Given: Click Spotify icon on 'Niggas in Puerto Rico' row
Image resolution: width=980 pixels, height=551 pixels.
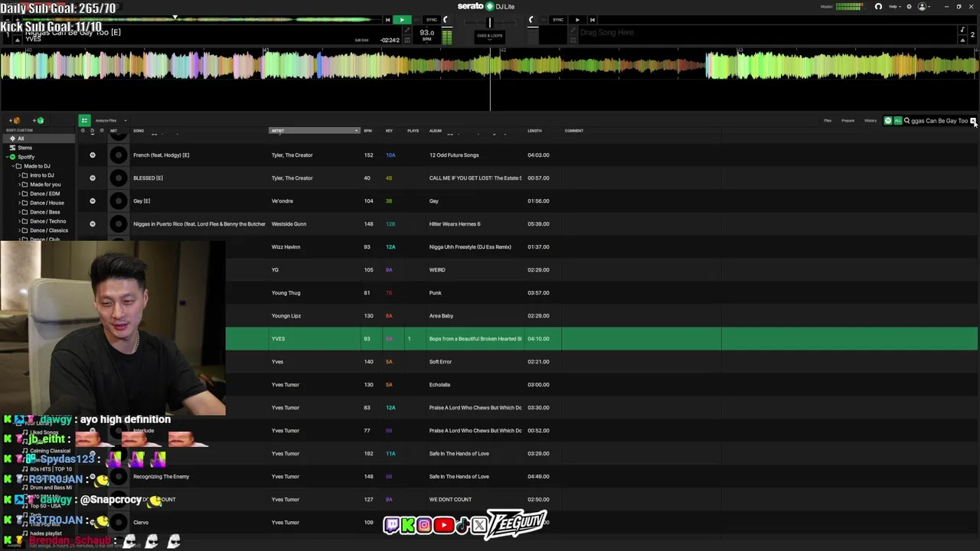Looking at the screenshot, I should (x=93, y=224).
